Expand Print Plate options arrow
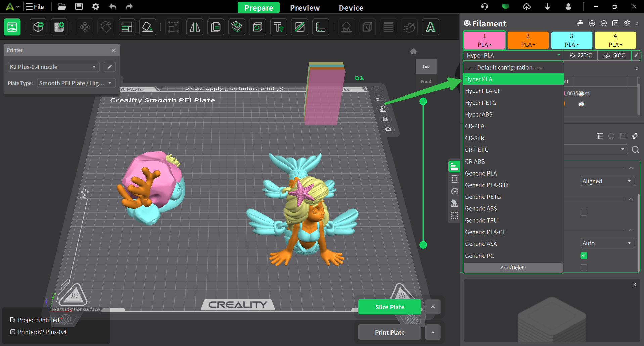The height and width of the screenshot is (346, 644). pyautogui.click(x=433, y=332)
